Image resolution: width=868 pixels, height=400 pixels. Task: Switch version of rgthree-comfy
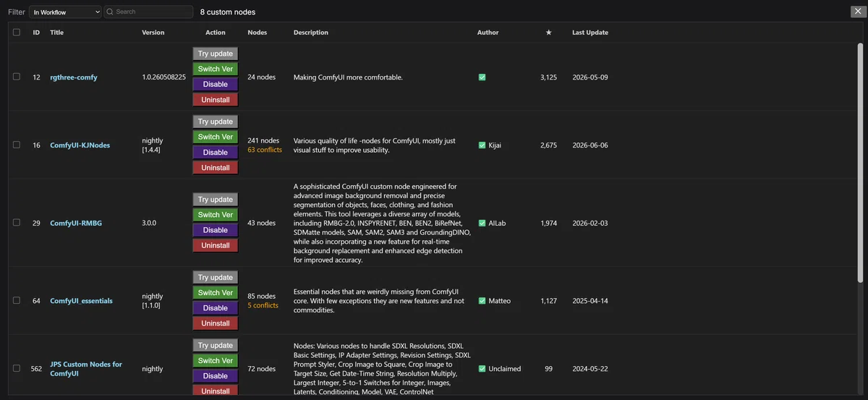pyautogui.click(x=216, y=69)
